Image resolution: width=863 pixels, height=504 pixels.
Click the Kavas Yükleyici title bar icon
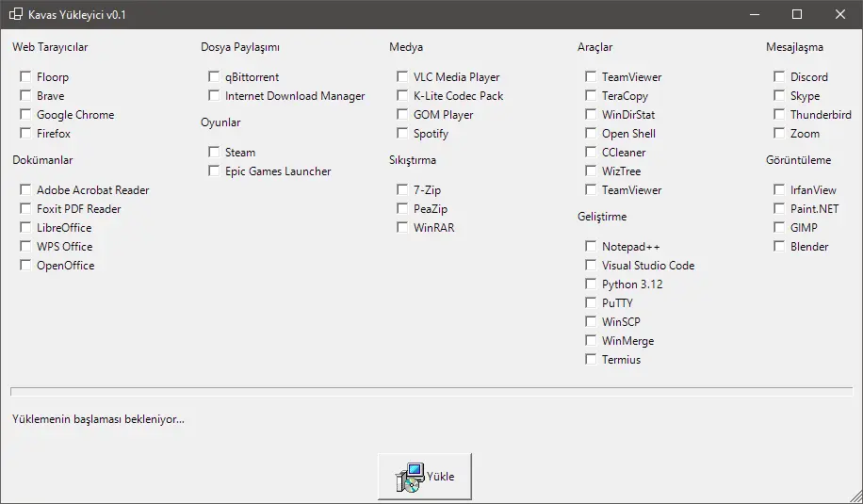[16, 14]
